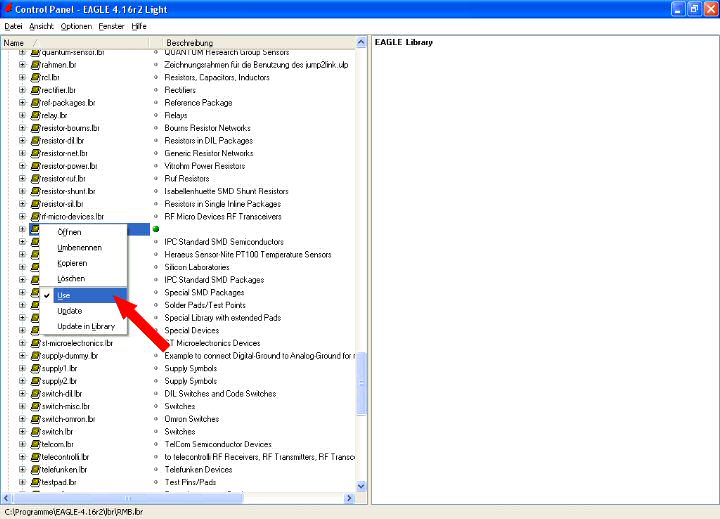Click the telefunken.lbr library icon
Screen dimensions: 720x519
point(35,469)
